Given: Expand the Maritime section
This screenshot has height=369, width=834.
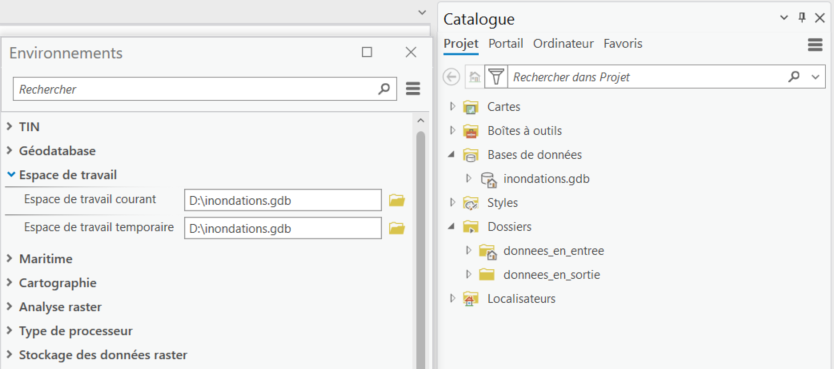Looking at the screenshot, I should pos(10,258).
